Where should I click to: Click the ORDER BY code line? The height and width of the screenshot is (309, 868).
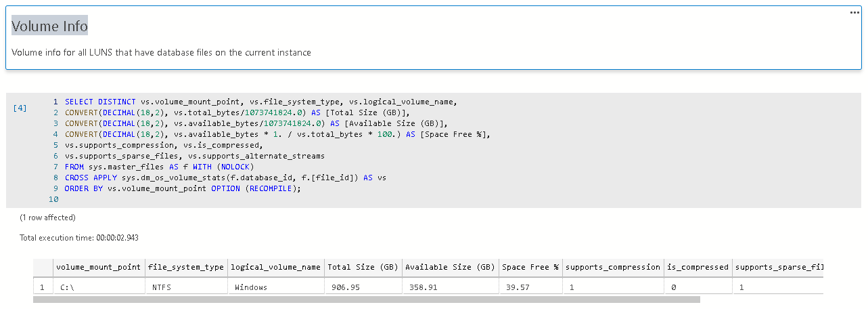tap(183, 188)
